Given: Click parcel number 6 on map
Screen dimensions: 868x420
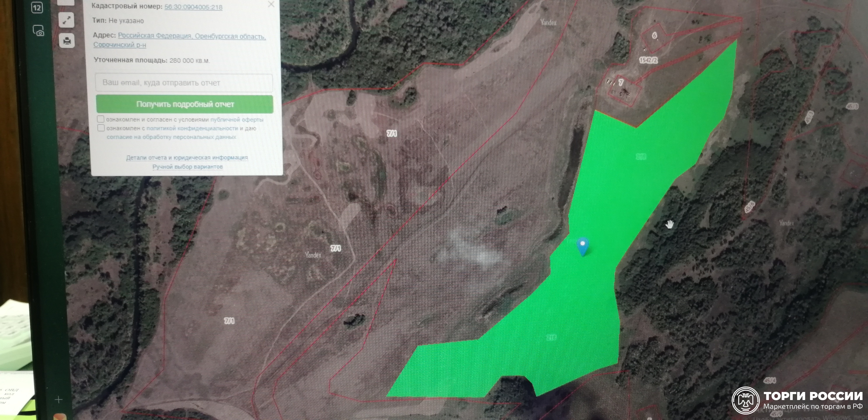Looking at the screenshot, I should [654, 35].
